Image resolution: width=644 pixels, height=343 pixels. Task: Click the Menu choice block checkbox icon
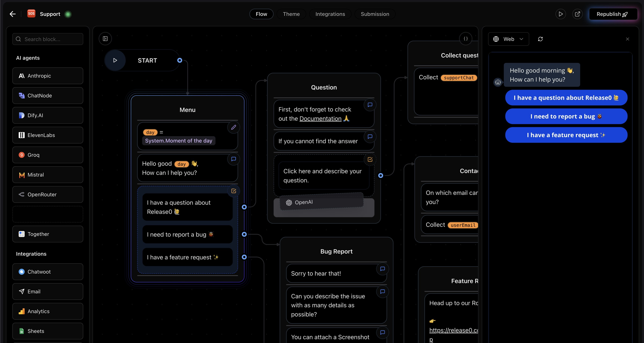click(x=234, y=191)
